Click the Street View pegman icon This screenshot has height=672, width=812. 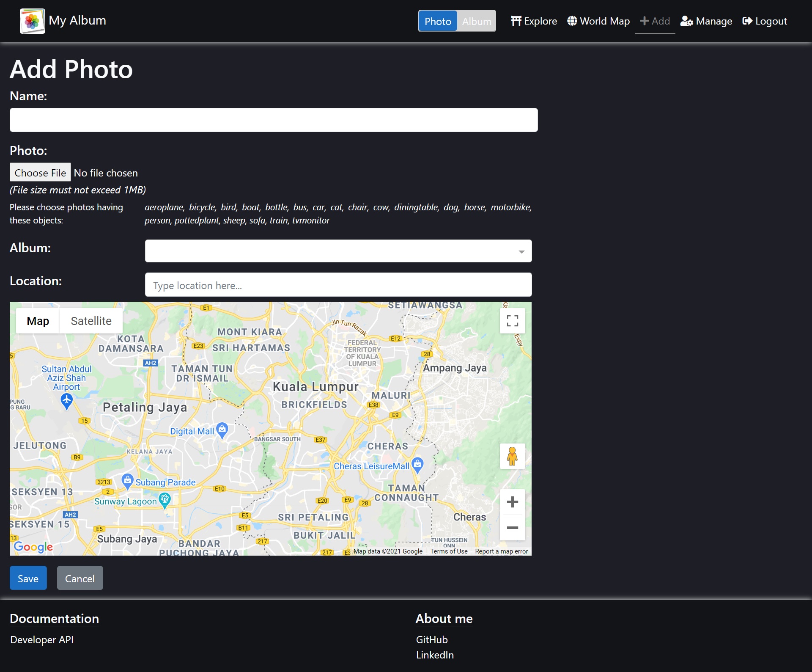(512, 456)
